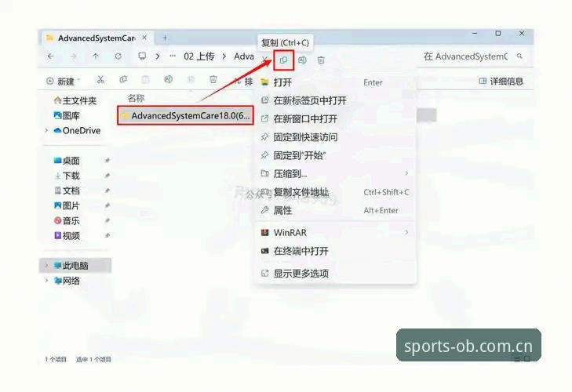Expand the 网络 tree node arrow
The height and width of the screenshot is (392, 572).
pyautogui.click(x=46, y=281)
